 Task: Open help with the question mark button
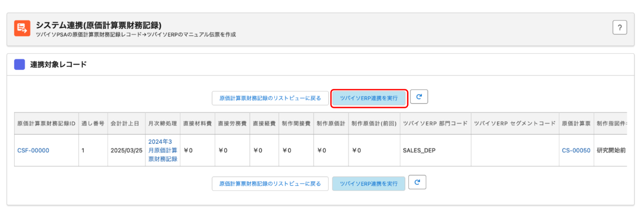(x=620, y=27)
